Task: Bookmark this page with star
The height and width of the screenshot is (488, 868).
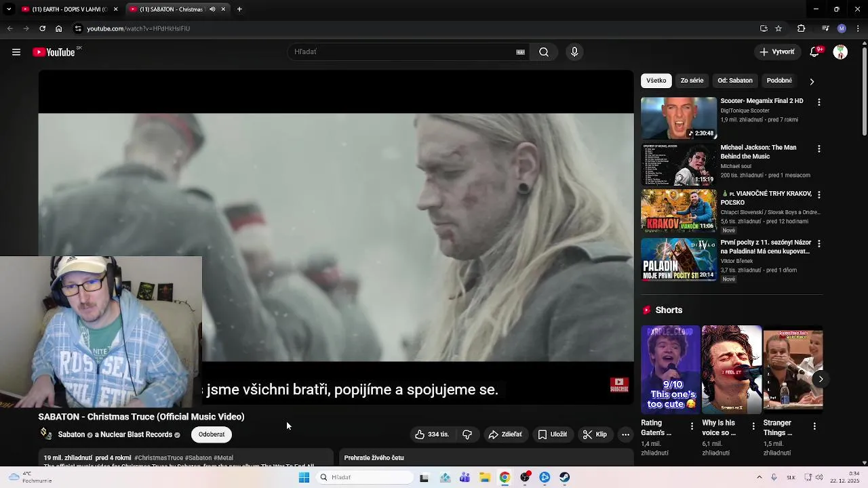Action: 778,28
